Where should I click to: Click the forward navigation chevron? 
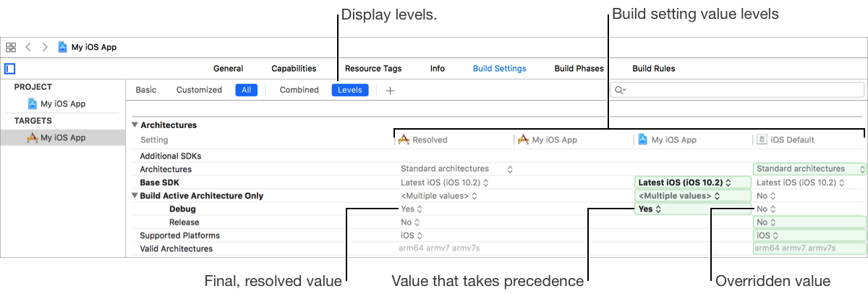point(45,47)
